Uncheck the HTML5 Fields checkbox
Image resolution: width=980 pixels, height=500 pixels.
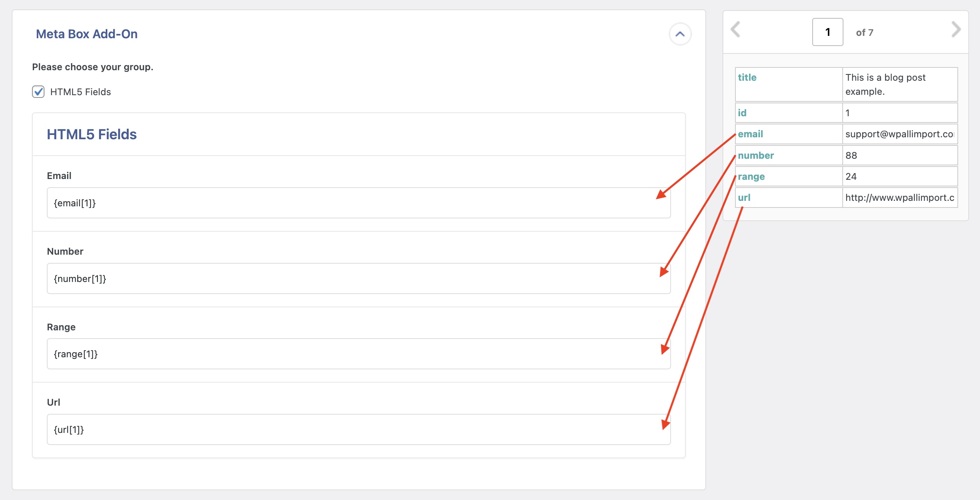[x=38, y=92]
